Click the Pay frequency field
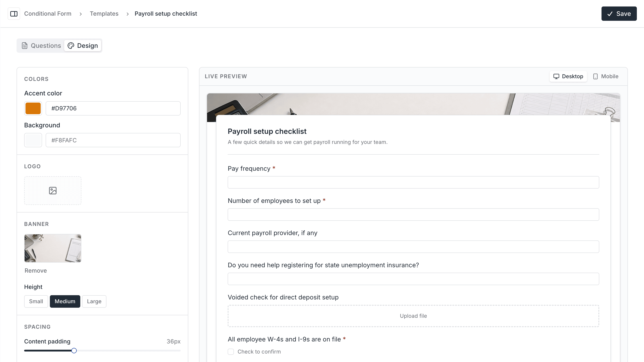644x362 pixels. pos(413,182)
